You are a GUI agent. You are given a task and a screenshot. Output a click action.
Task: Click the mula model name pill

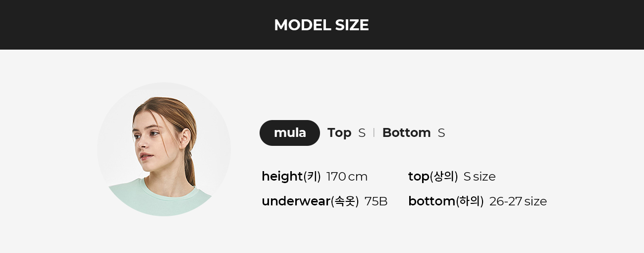(290, 133)
